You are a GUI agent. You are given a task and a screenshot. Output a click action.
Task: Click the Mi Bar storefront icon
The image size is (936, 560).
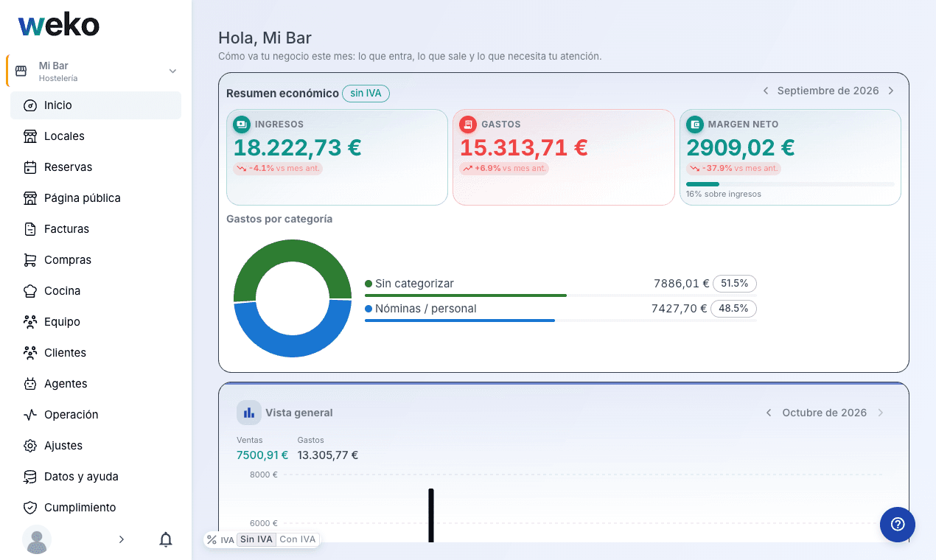(21, 71)
